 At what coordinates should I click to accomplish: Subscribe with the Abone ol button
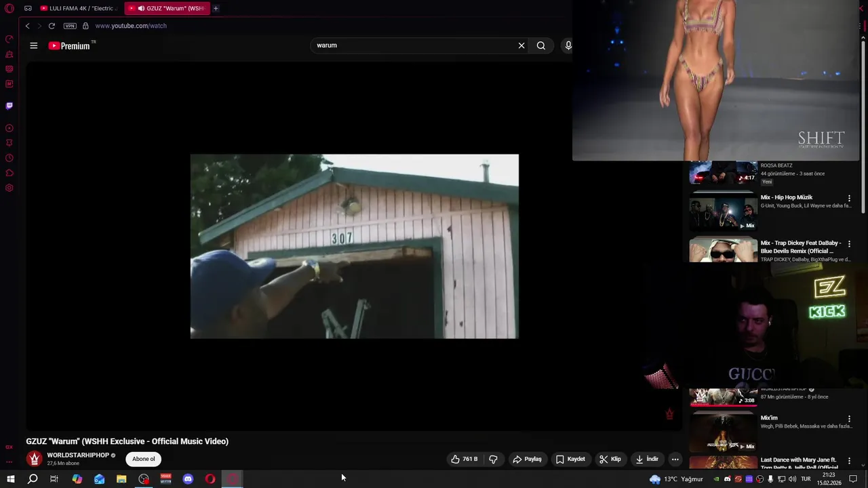click(144, 459)
